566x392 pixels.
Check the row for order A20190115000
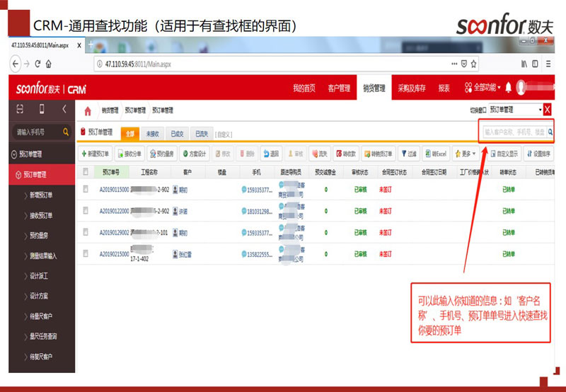[x=86, y=190]
